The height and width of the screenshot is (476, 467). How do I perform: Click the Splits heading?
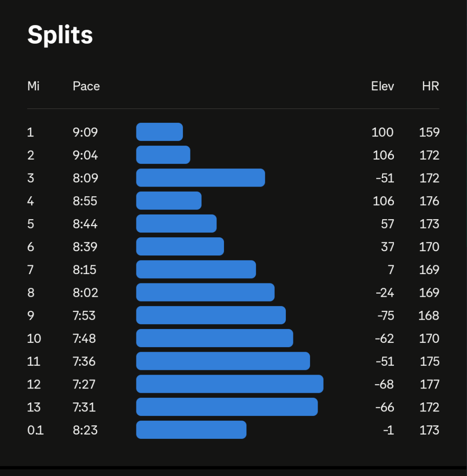tap(60, 35)
